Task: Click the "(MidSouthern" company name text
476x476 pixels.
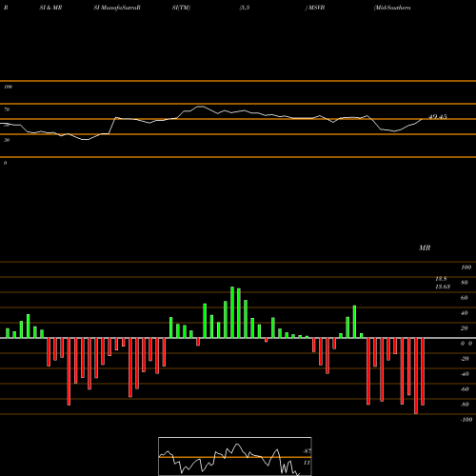Action: pyautogui.click(x=392, y=8)
